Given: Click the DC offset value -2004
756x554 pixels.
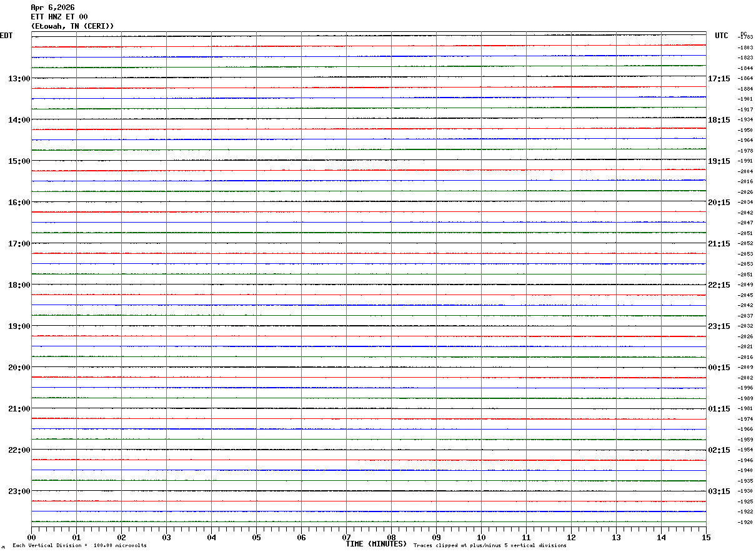Looking at the screenshot, I should click(x=745, y=171).
